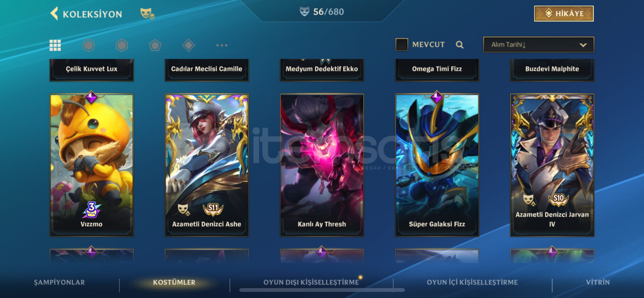Open the skin search magnifier

459,45
